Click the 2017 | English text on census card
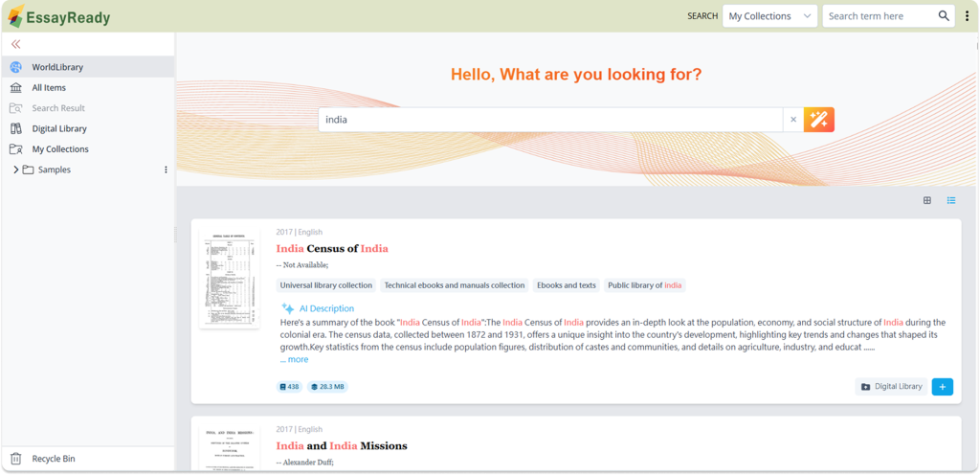This screenshot has width=980, height=475. click(300, 232)
